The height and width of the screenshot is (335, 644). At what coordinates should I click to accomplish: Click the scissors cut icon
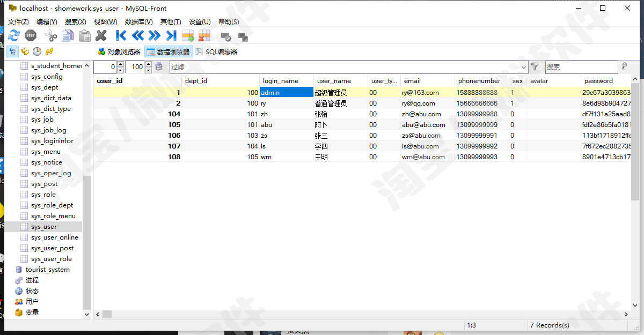click(51, 36)
